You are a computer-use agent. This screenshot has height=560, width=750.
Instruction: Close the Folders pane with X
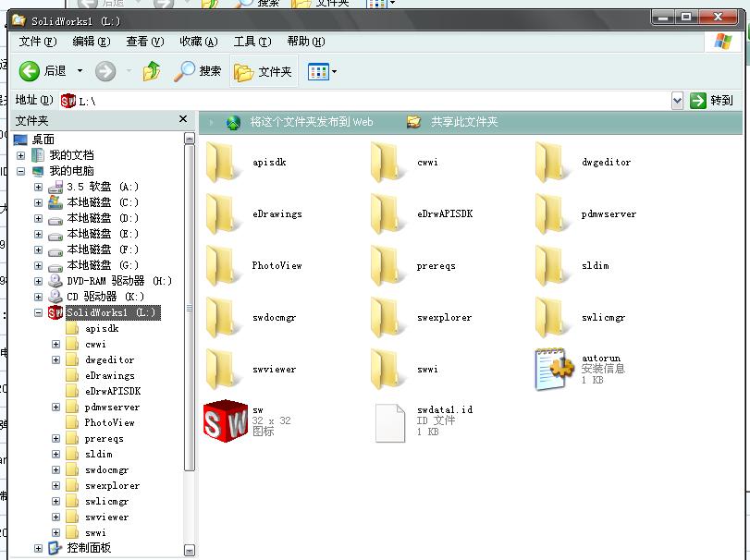pos(183,119)
